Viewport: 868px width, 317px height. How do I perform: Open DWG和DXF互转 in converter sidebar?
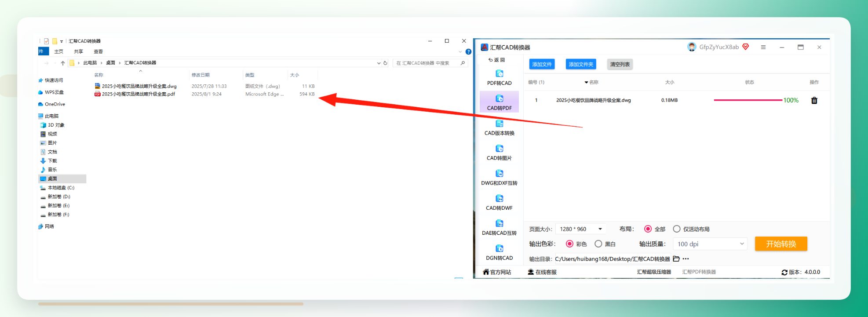coord(499,178)
